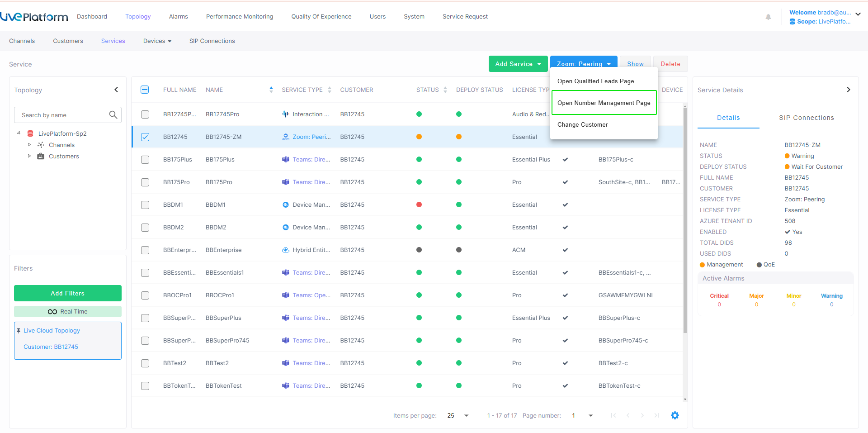Click the orange deploy status dot for BB12745-ZM
This screenshot has width=868, height=433.
(459, 137)
